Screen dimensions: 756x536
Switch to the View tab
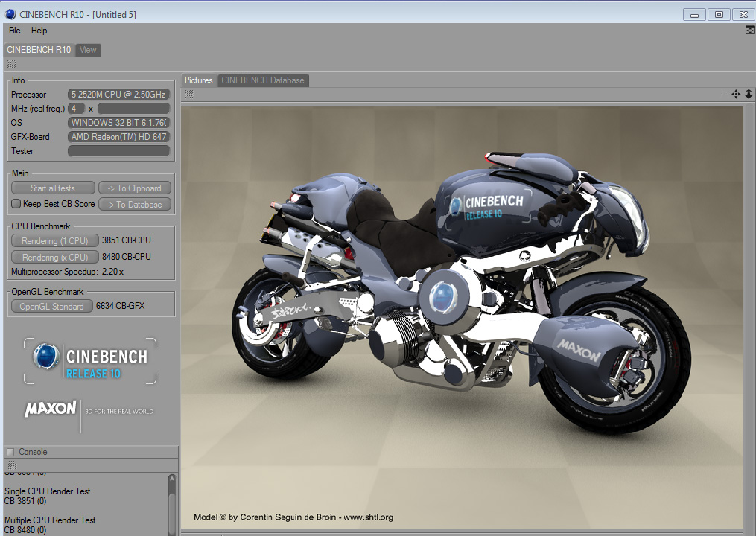point(88,50)
